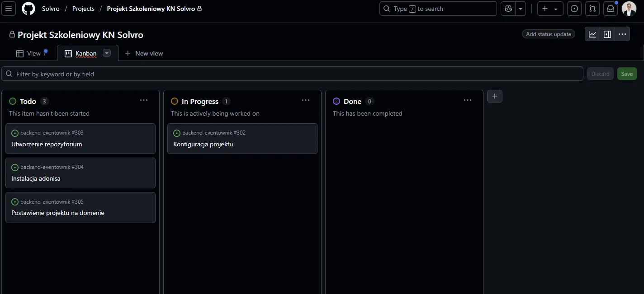Open the issues icon in header
The image size is (644, 294).
coord(574,9)
